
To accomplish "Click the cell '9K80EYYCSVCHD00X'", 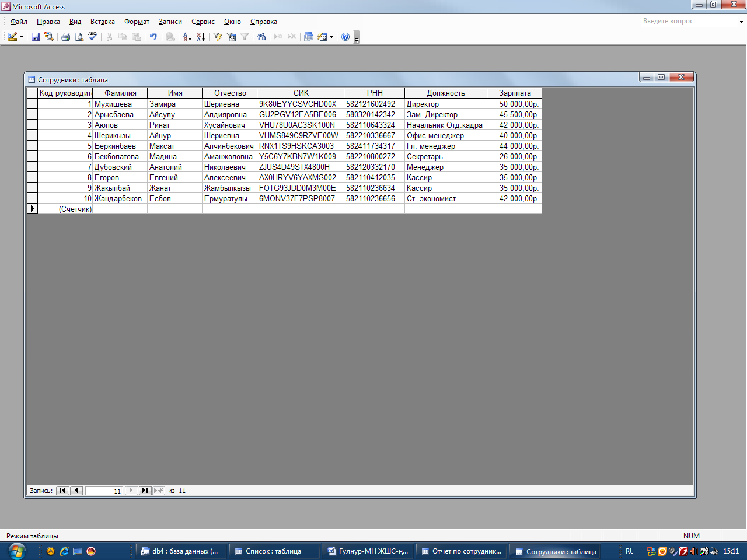I will tap(301, 104).
